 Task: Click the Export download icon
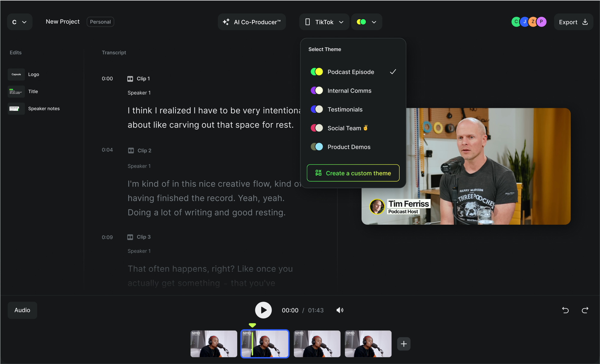click(x=585, y=22)
